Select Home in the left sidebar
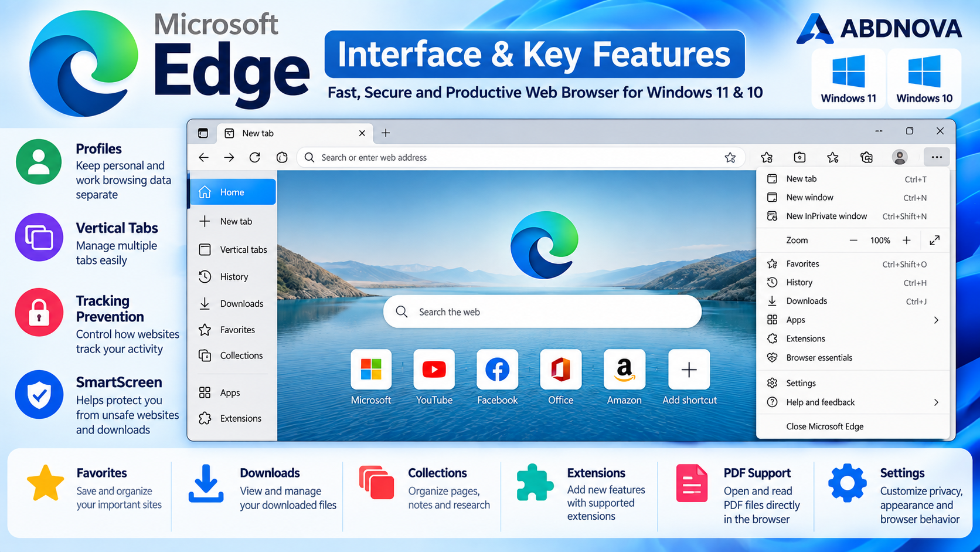 [x=233, y=192]
